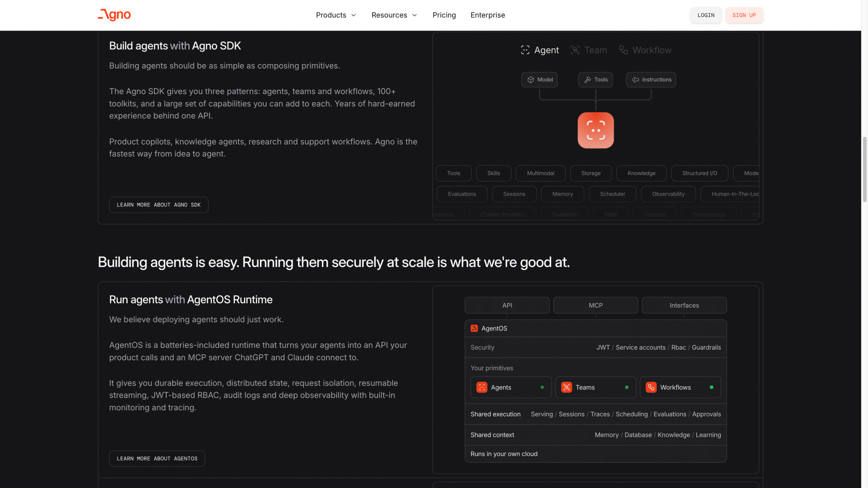Click the LOGIN button
Viewport: 868px width, 488px height.
[x=706, y=15]
